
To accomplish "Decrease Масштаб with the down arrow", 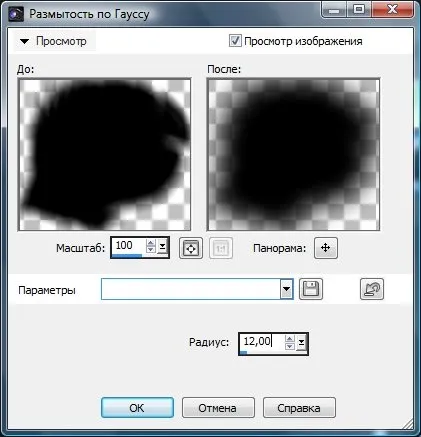I will (151, 250).
